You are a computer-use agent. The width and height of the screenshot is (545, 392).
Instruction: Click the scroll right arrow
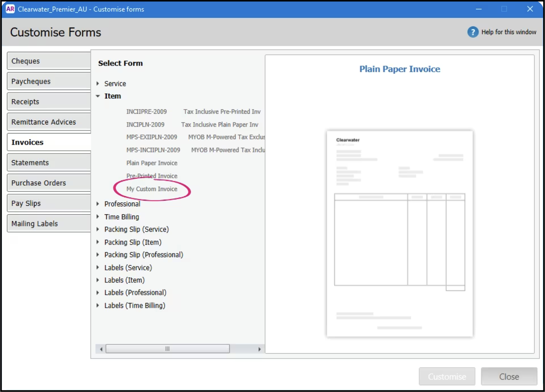click(259, 349)
